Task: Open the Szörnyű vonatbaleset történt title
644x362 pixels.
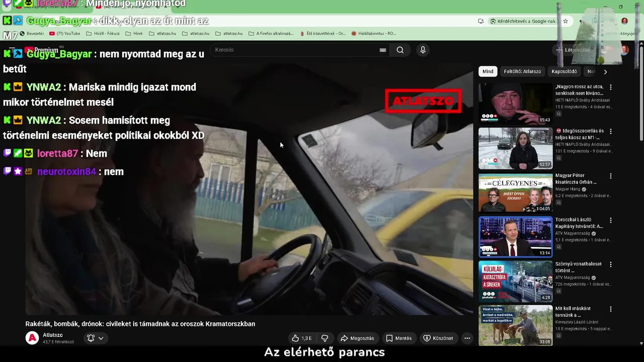Action: (579, 267)
